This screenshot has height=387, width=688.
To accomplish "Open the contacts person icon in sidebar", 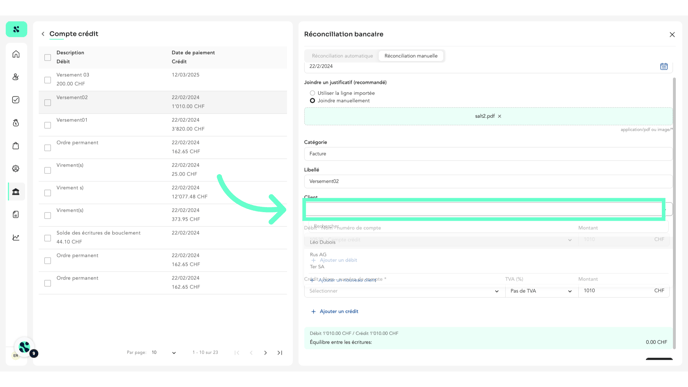I will [16, 77].
